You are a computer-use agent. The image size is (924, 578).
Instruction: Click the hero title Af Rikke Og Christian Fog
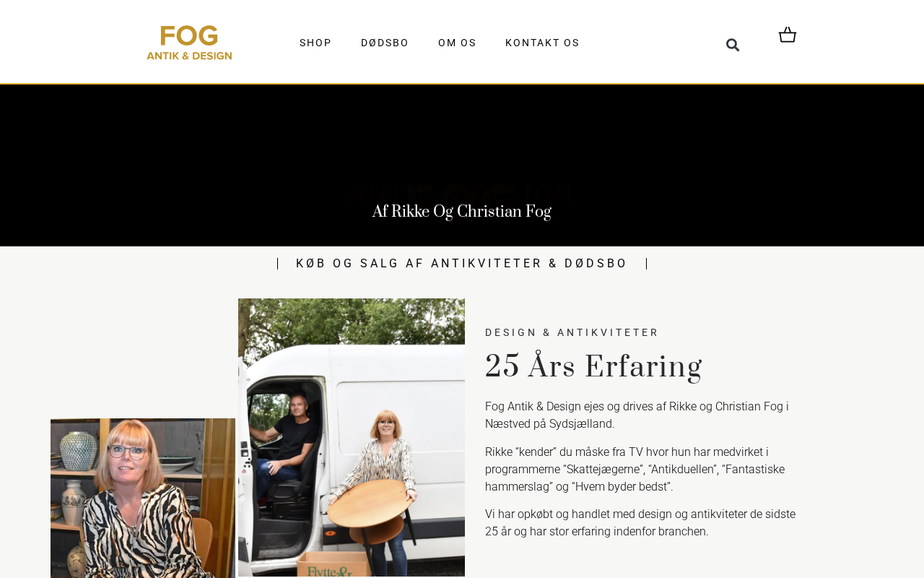[461, 212]
